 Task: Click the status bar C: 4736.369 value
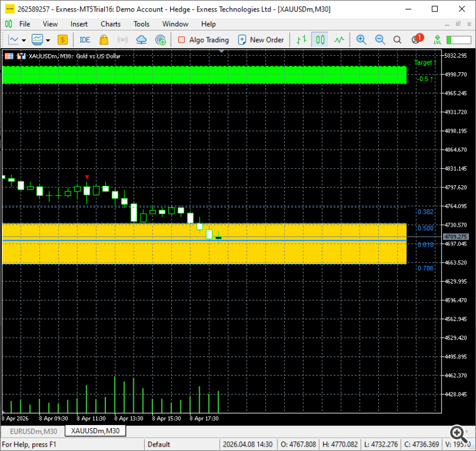[x=421, y=445]
